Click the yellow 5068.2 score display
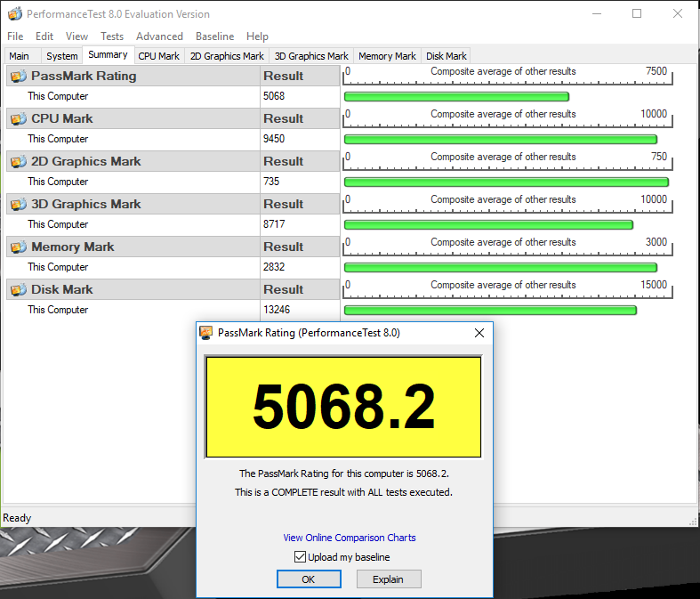700x599 pixels. [343, 407]
